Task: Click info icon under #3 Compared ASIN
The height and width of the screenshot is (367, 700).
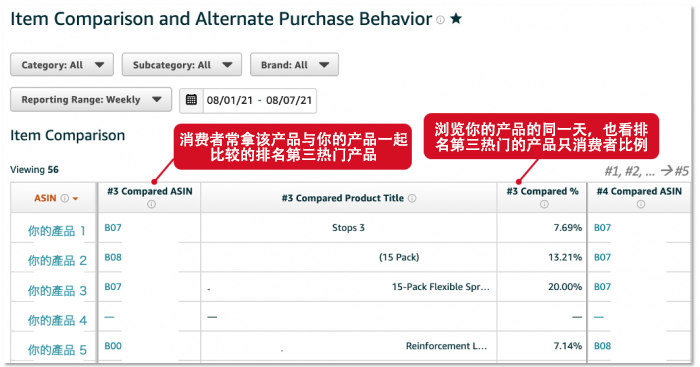Action: click(x=151, y=204)
